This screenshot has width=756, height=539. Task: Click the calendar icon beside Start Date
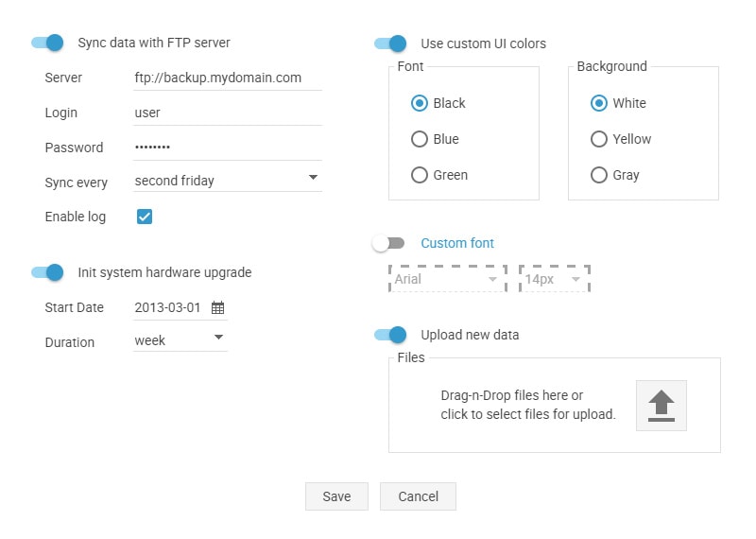click(218, 308)
